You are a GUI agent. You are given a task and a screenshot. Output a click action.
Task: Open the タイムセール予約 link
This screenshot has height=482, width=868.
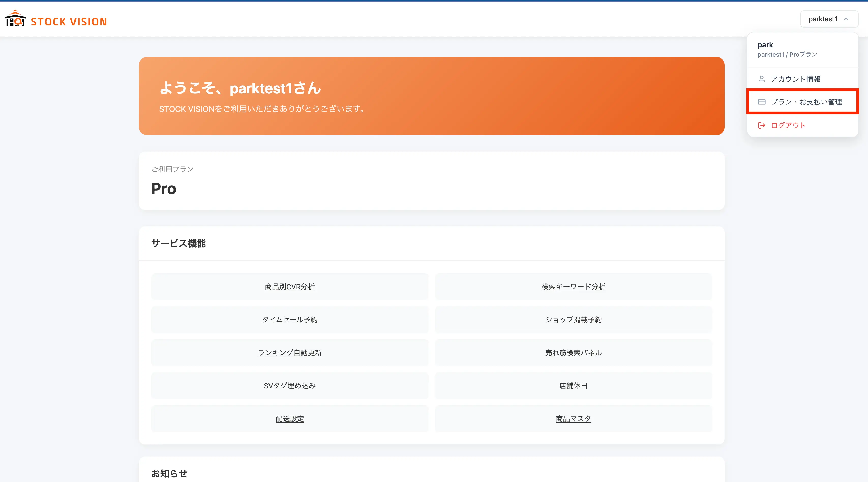[x=290, y=320]
